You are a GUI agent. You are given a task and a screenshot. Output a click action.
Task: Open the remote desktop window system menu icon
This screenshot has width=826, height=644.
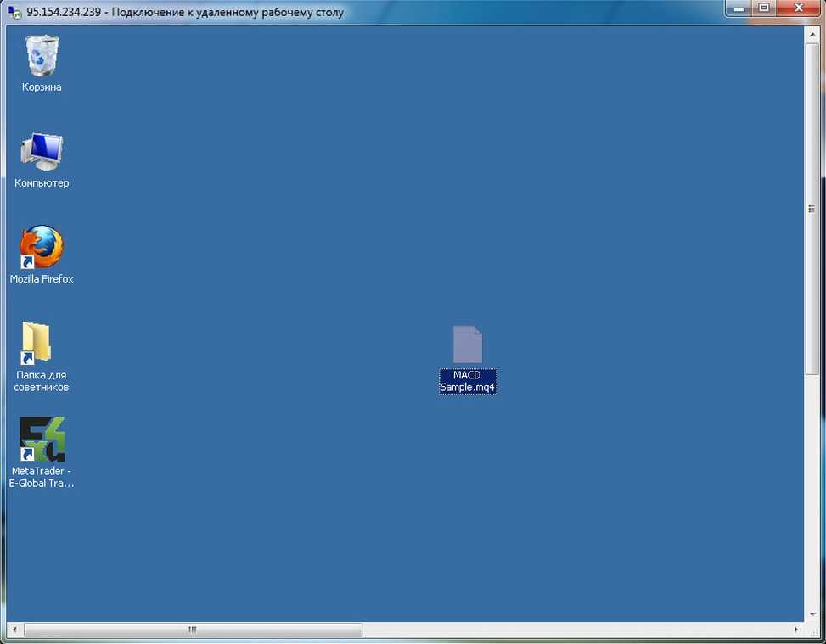click(14, 13)
